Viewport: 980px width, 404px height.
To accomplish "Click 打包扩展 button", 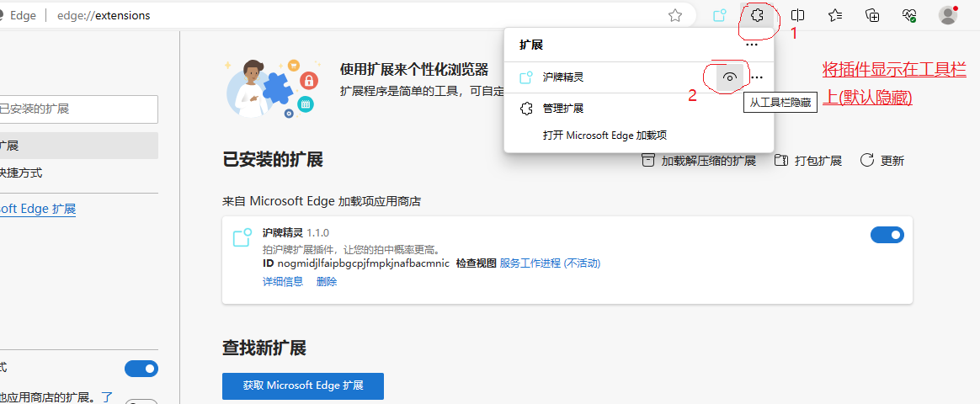I will [x=808, y=161].
